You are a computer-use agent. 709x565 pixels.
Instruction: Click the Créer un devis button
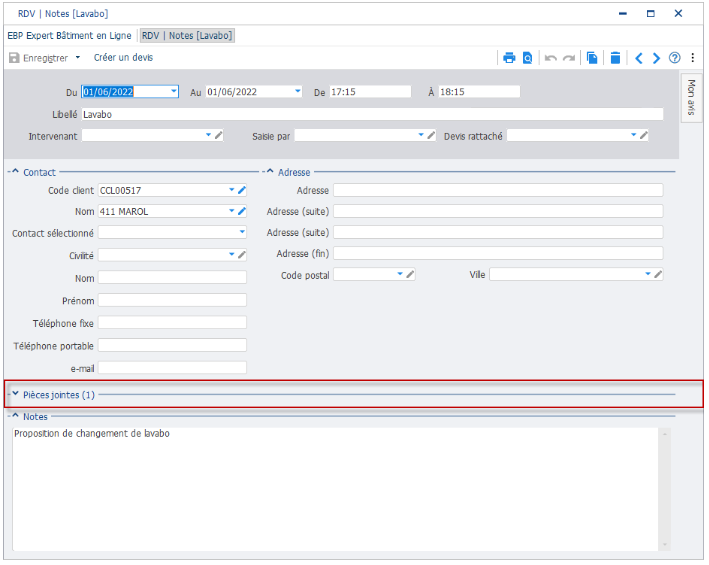click(123, 58)
